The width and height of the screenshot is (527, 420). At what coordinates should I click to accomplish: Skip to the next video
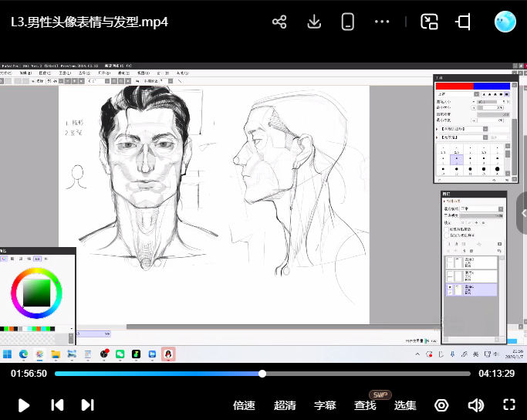(x=87, y=405)
